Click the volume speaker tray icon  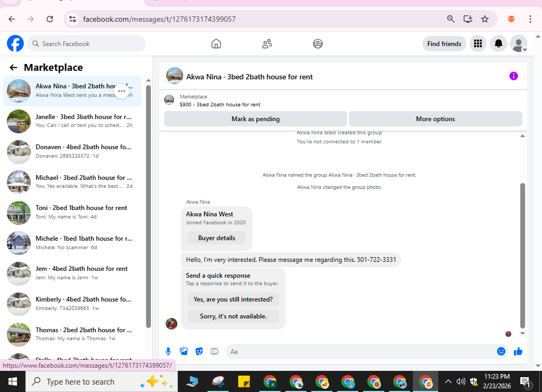tap(461, 381)
